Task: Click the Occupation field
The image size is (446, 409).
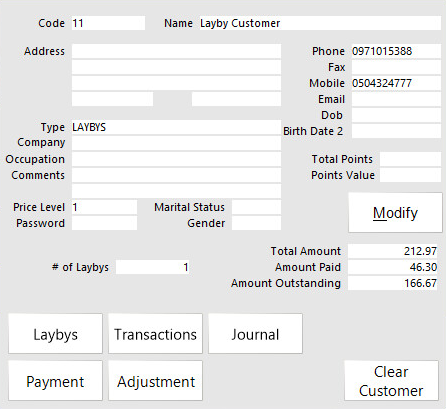Action: tap(176, 159)
